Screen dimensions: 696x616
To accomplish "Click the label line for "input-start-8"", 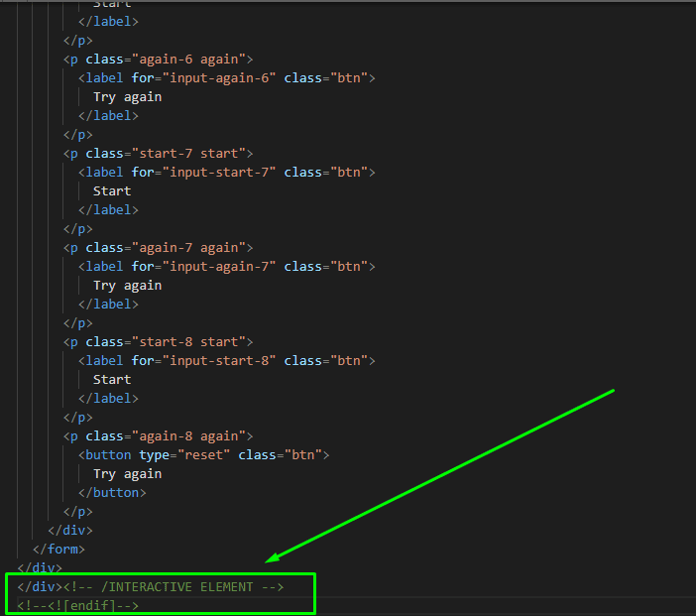I will [x=226, y=361].
